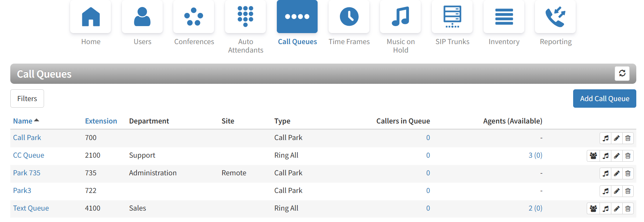
Task: Click the Add Call Queue button
Action: pyautogui.click(x=604, y=99)
